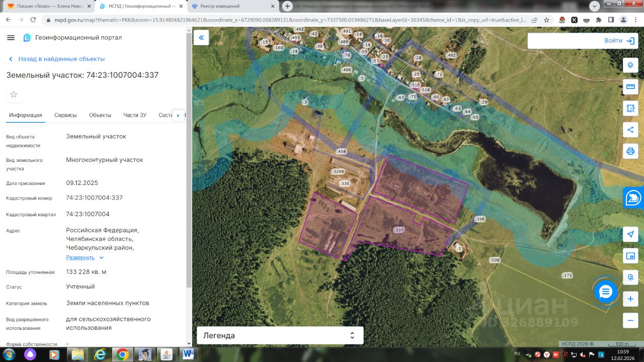
Task: Print the current map view
Action: coord(630,151)
